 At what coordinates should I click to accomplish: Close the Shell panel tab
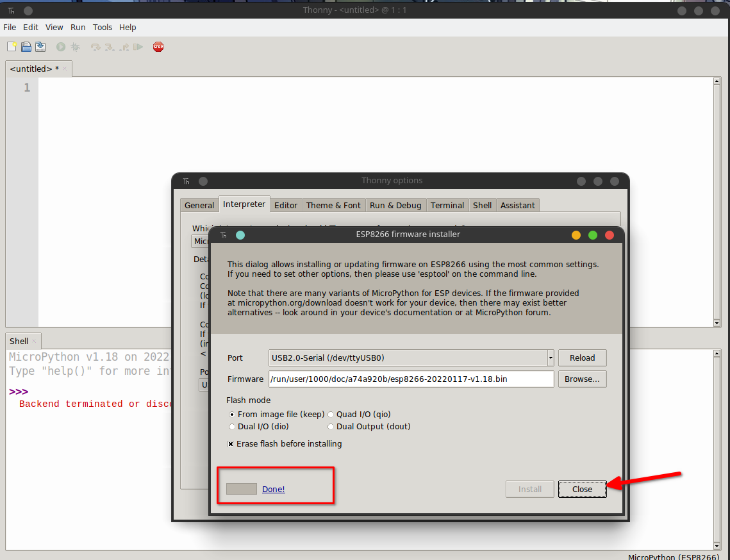click(x=34, y=341)
